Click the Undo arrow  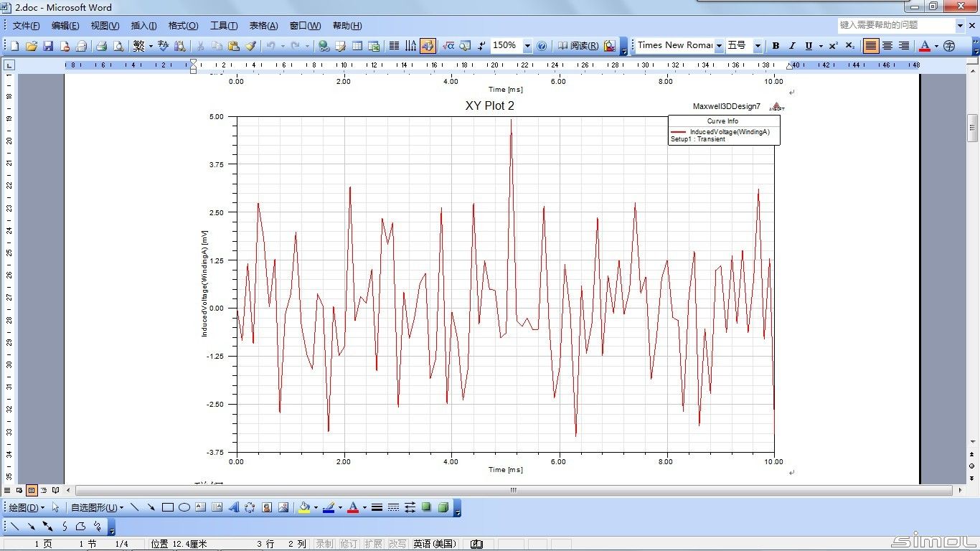click(x=270, y=46)
